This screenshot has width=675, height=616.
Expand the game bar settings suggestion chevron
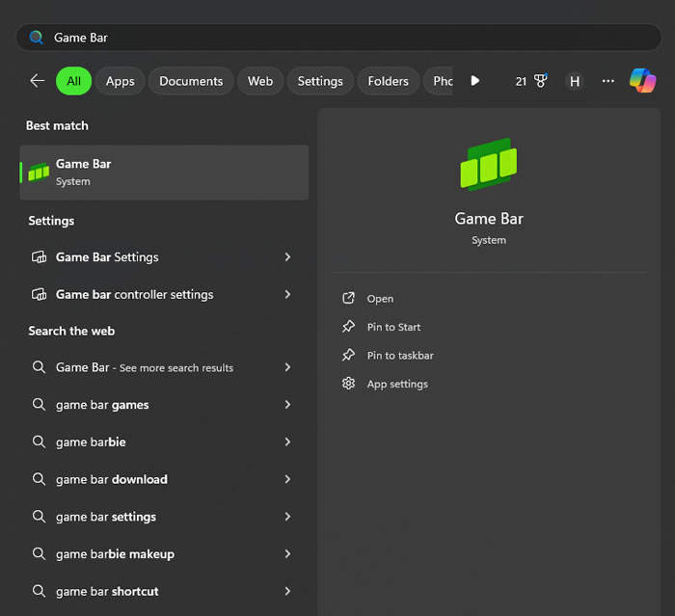tap(287, 517)
